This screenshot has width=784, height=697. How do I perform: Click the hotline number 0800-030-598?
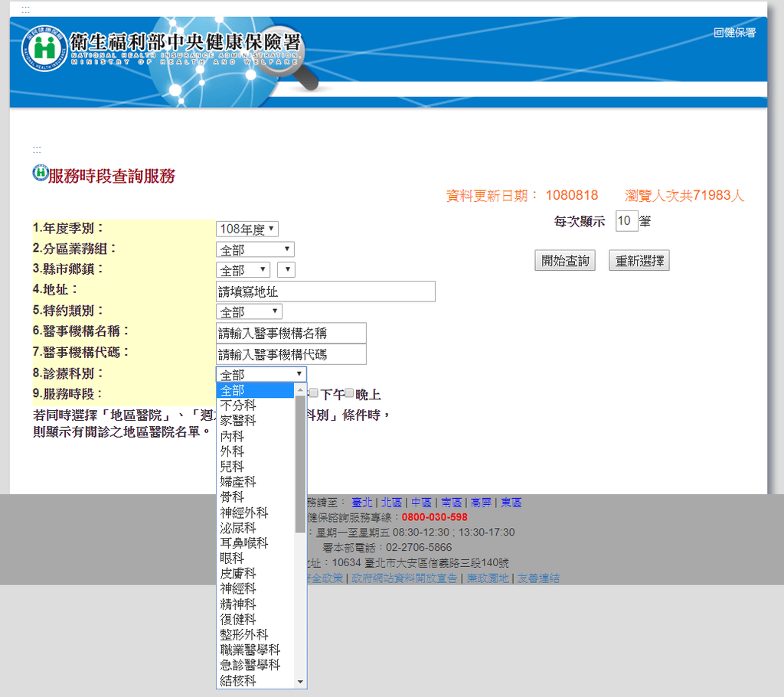coord(435,517)
